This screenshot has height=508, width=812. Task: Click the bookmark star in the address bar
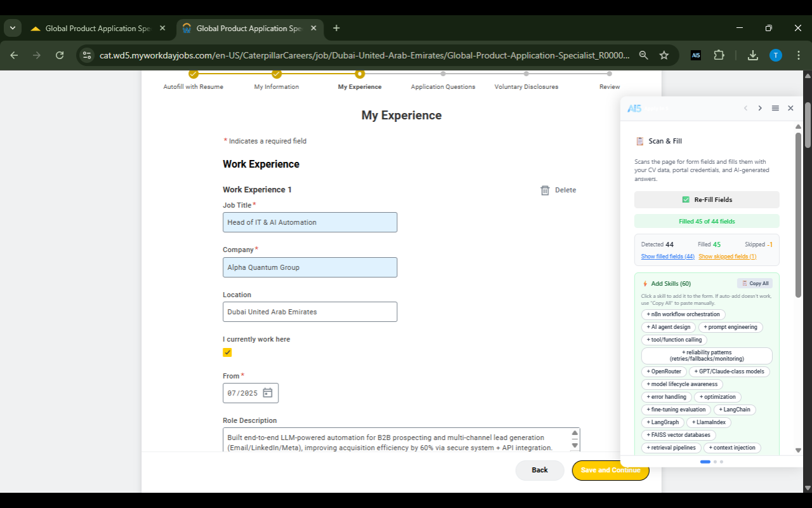tap(664, 55)
